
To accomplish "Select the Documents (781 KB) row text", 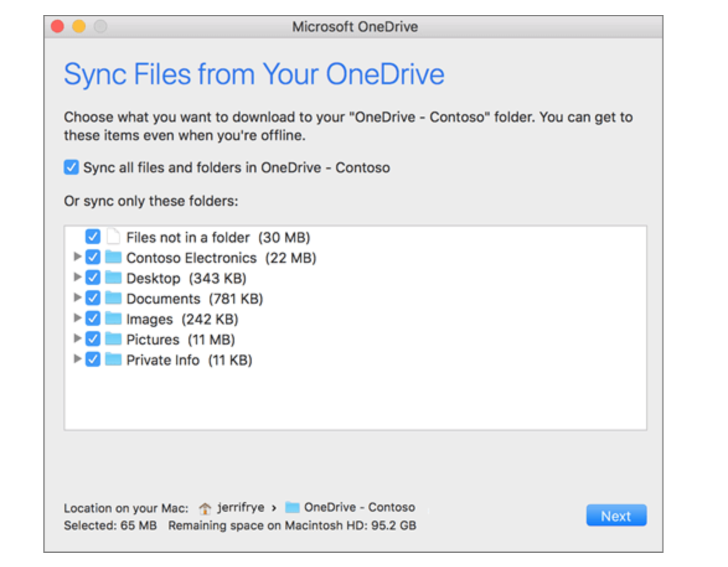I will pyautogui.click(x=195, y=299).
